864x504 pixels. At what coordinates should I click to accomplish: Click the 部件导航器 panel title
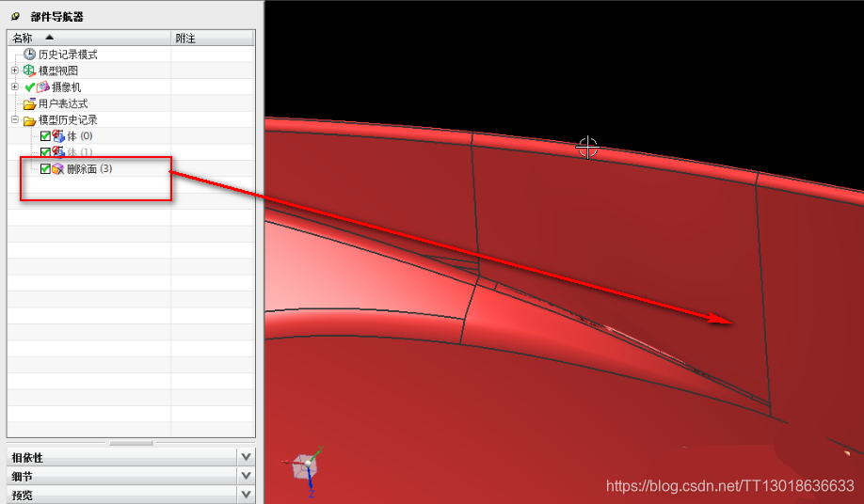coord(56,17)
